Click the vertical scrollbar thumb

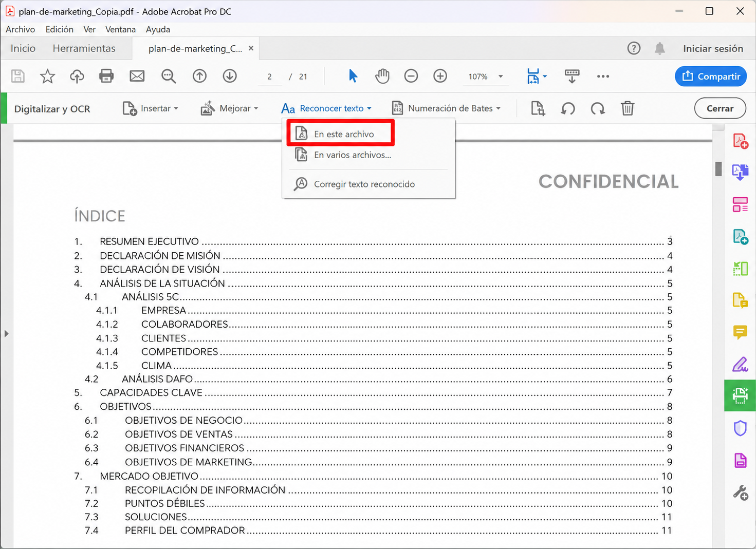pyautogui.click(x=718, y=169)
